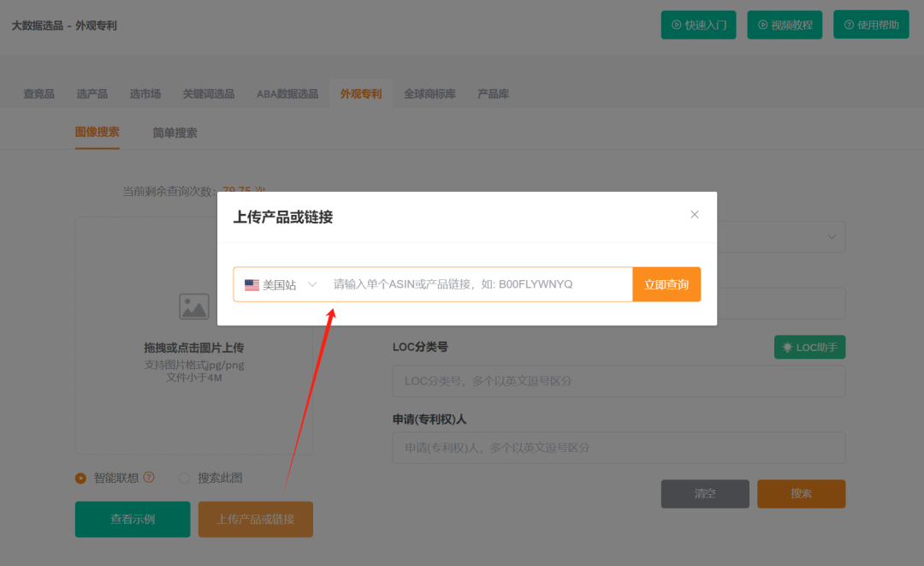Click the play icon on 快速入门 button
Image resolution: width=924 pixels, height=566 pixels.
click(675, 24)
